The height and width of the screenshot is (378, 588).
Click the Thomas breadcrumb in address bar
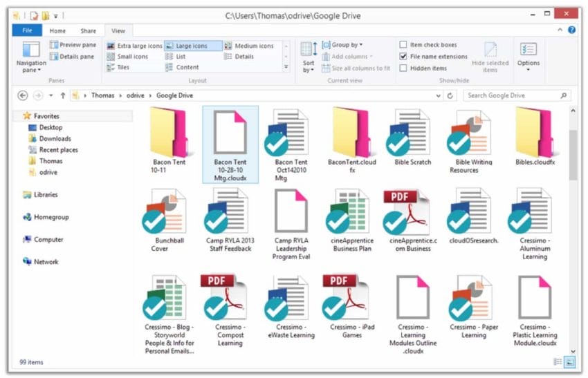click(x=103, y=95)
